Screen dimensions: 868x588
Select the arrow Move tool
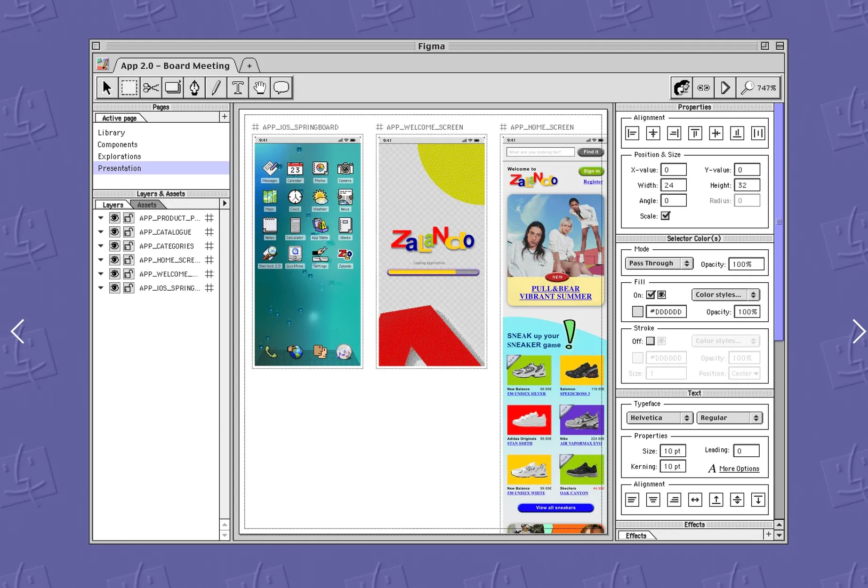click(x=107, y=88)
